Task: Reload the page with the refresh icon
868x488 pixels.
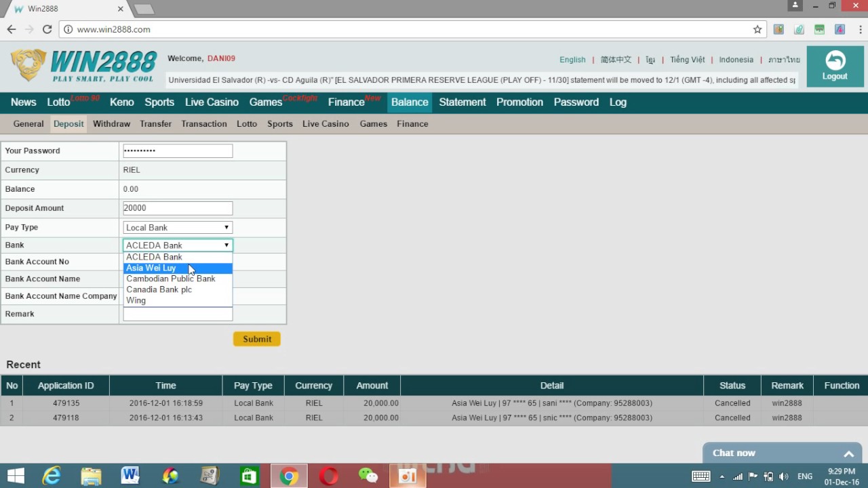Action: (x=47, y=29)
